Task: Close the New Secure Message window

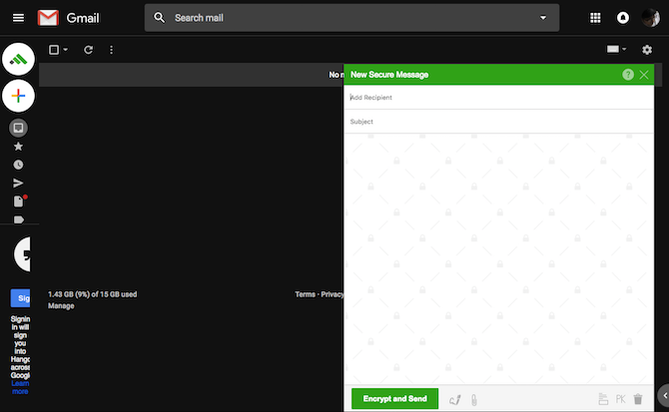Action: coord(644,75)
